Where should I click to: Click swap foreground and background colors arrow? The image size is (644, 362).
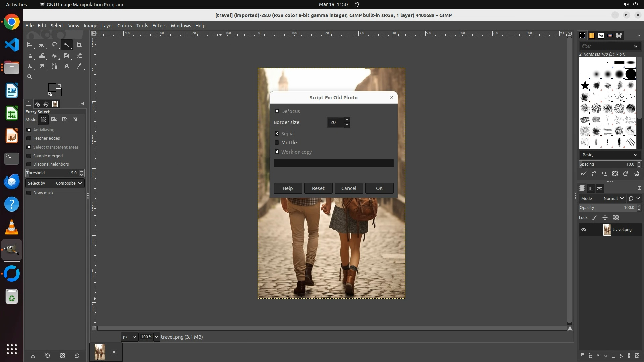pos(60,85)
